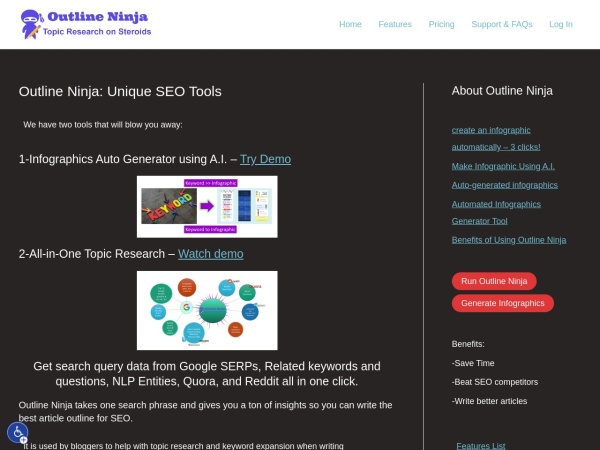Viewport: 600px width, 450px height.
Task: Click Log In in header
Action: click(x=561, y=24)
